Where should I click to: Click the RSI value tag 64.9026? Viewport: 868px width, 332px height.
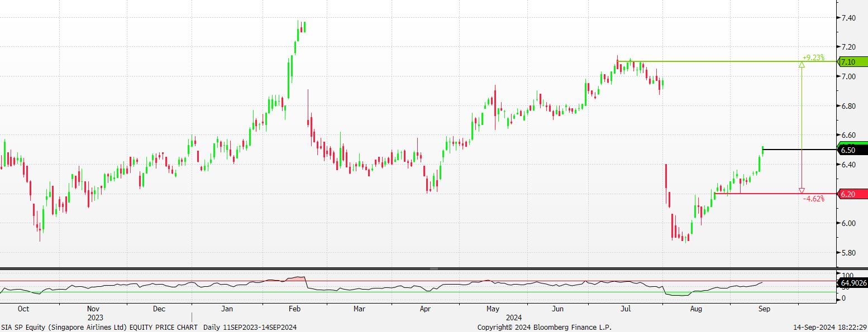tap(852, 283)
